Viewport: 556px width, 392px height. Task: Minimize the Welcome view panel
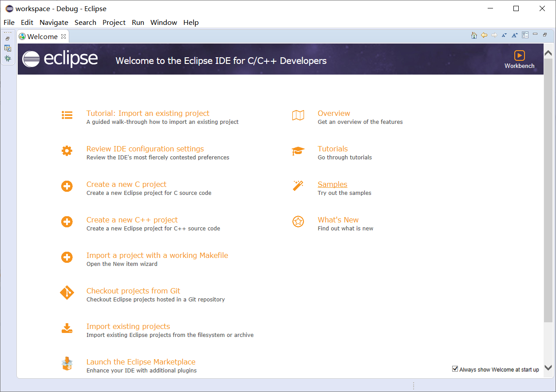[x=536, y=35]
